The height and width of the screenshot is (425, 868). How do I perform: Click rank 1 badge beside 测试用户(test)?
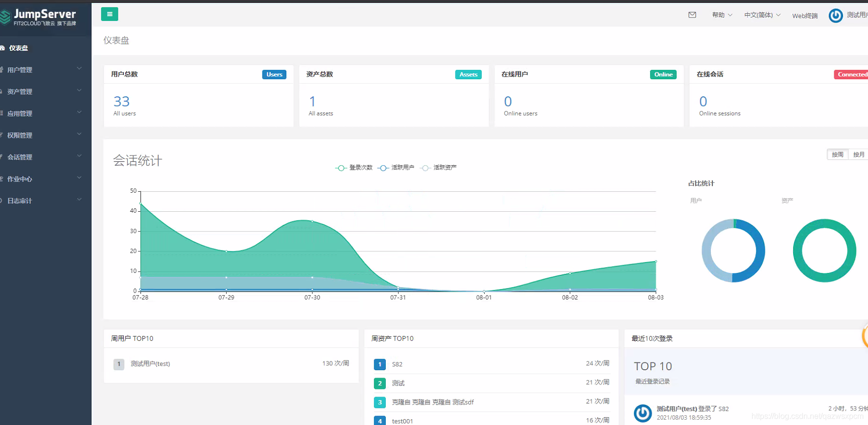pyautogui.click(x=118, y=364)
